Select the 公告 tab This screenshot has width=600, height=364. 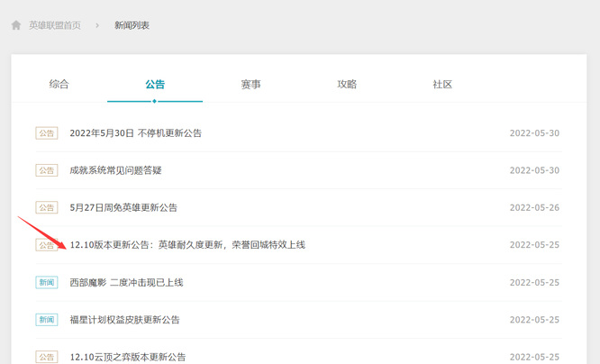(155, 84)
